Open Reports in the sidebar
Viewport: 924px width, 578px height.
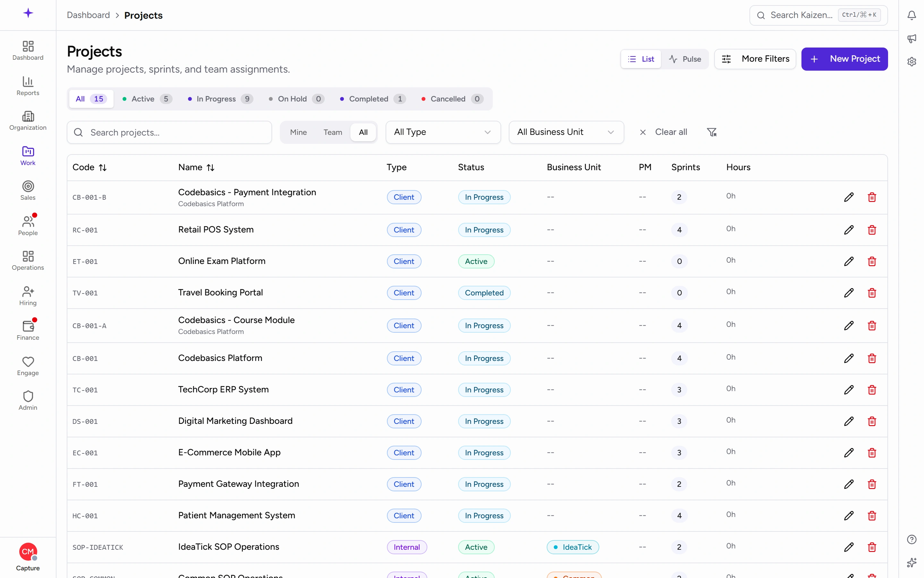(28, 86)
